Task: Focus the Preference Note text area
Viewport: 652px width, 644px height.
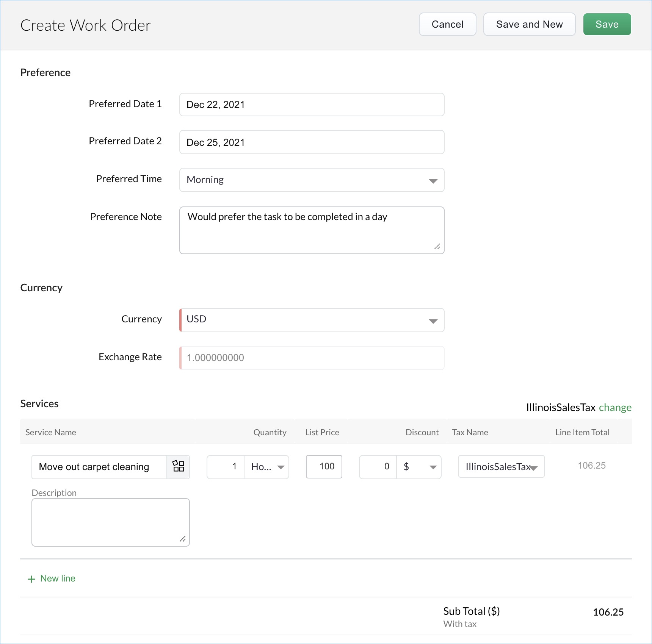Action: 312,230
